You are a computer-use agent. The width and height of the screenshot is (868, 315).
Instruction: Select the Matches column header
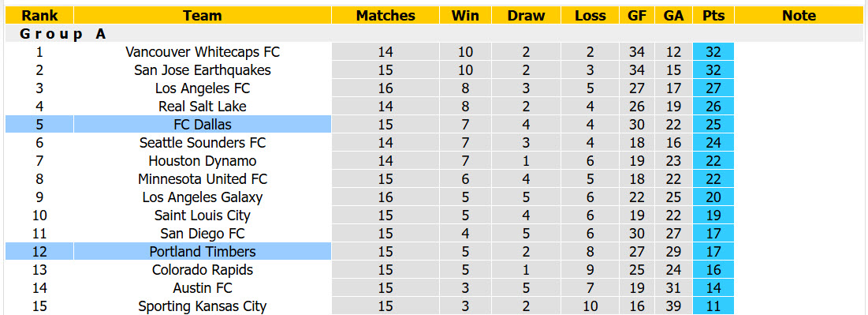click(x=386, y=16)
